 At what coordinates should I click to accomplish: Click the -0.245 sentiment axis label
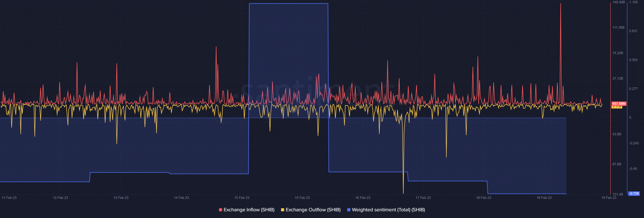point(634,143)
